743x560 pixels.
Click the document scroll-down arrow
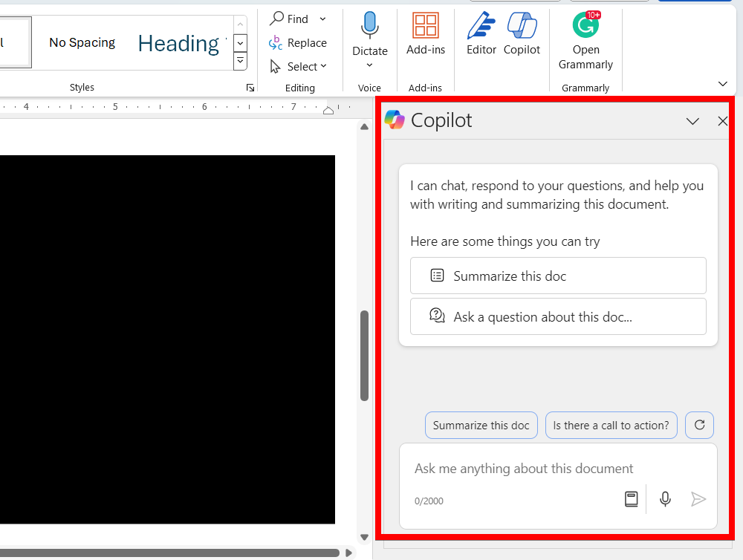(x=364, y=537)
